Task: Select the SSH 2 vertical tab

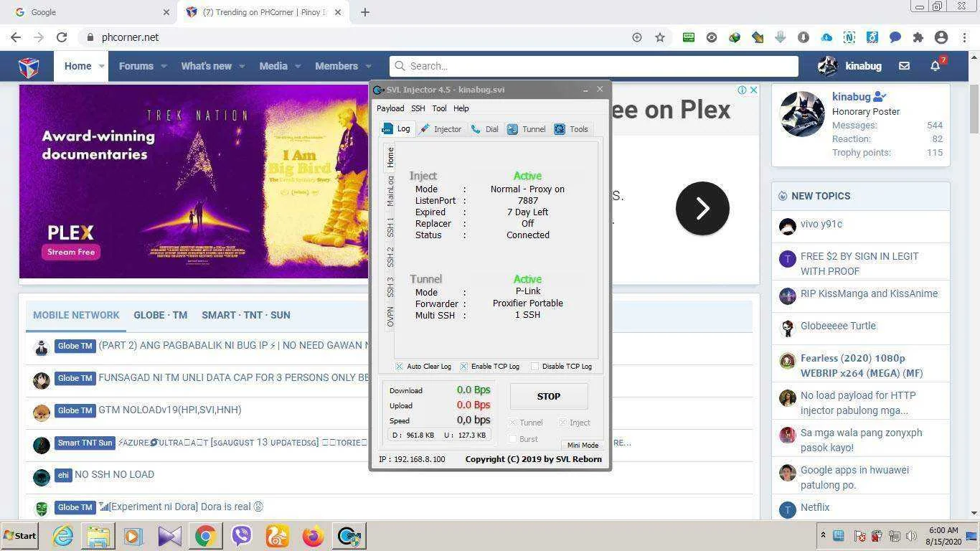Action: tap(390, 257)
